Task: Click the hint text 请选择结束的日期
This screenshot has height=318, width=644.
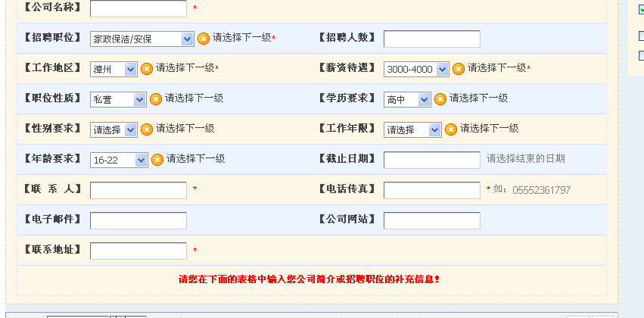Action: pyautogui.click(x=526, y=158)
